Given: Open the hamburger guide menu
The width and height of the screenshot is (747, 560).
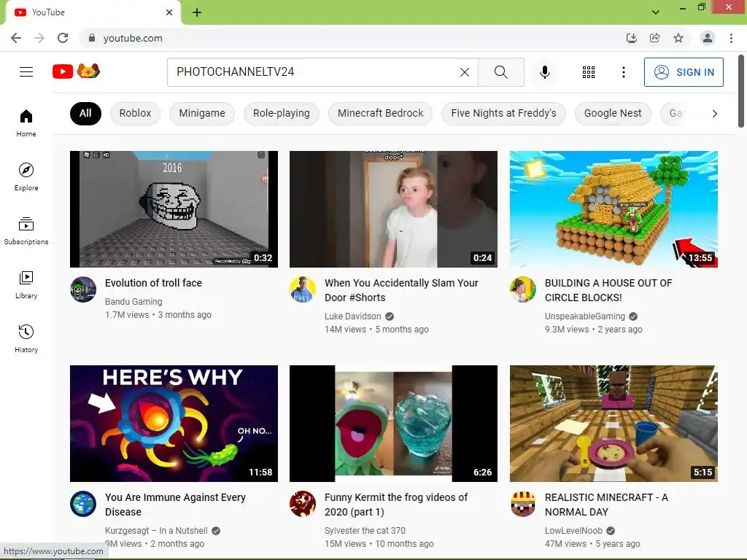Looking at the screenshot, I should tap(26, 72).
